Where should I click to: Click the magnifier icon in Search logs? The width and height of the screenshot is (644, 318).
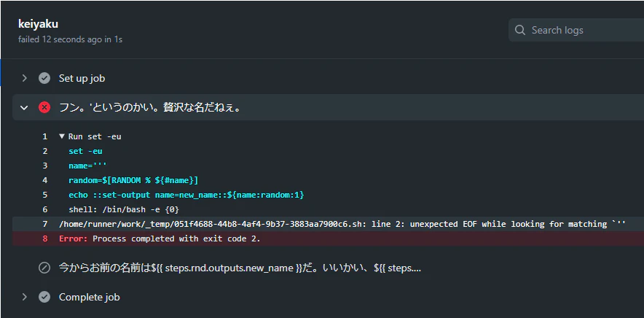[519, 30]
